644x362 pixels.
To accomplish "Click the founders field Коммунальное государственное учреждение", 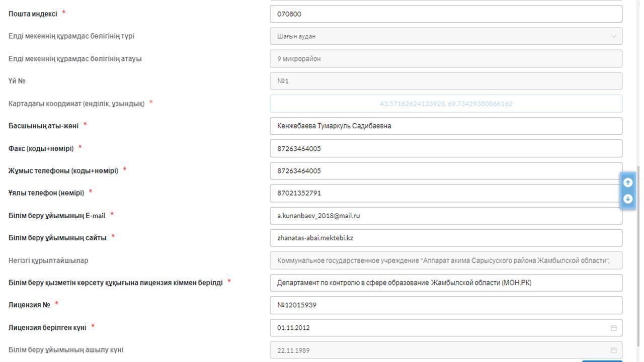I will coord(446,260).
